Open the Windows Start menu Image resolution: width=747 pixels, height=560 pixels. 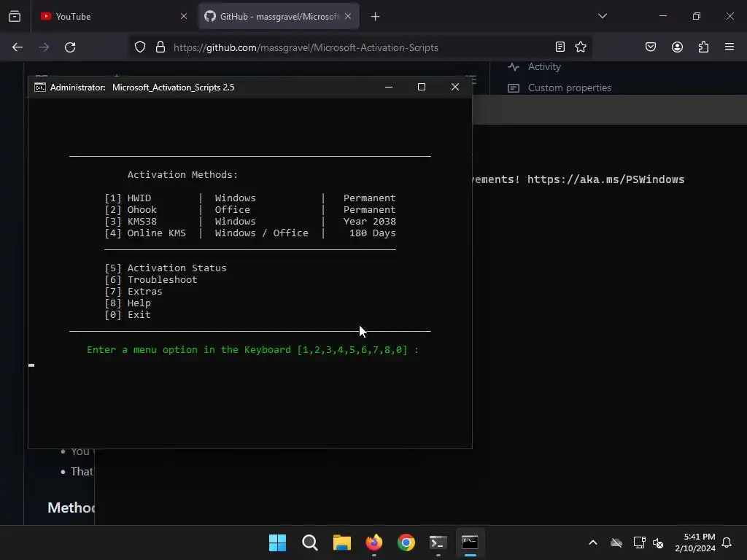pyautogui.click(x=277, y=542)
